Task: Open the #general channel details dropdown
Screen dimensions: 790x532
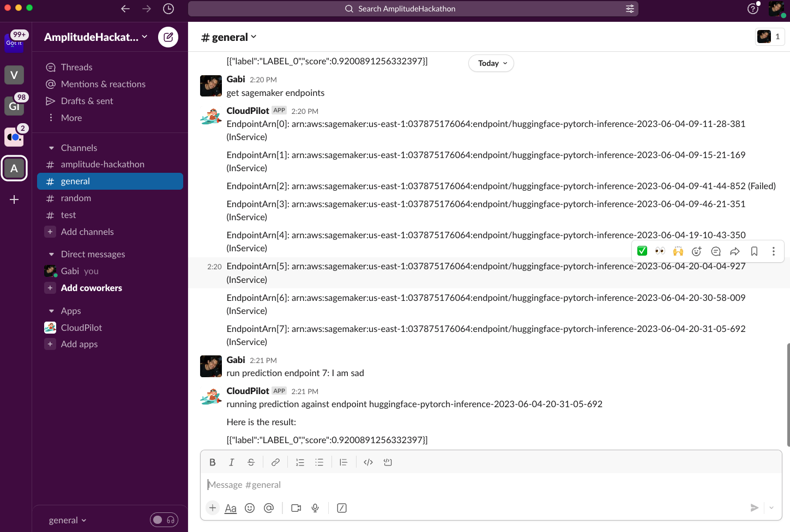Action: tap(229, 37)
